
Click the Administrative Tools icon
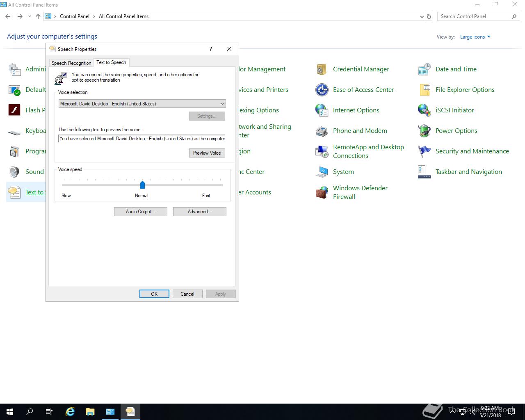point(14,69)
